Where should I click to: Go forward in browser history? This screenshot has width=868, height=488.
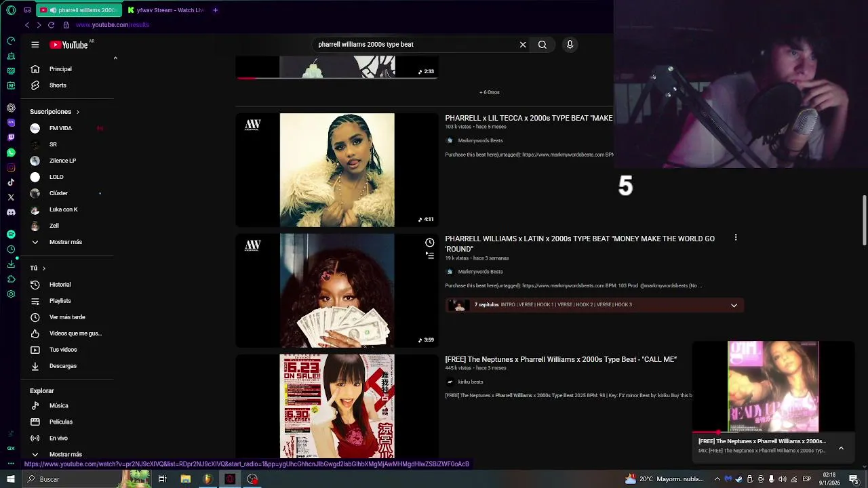[39, 25]
